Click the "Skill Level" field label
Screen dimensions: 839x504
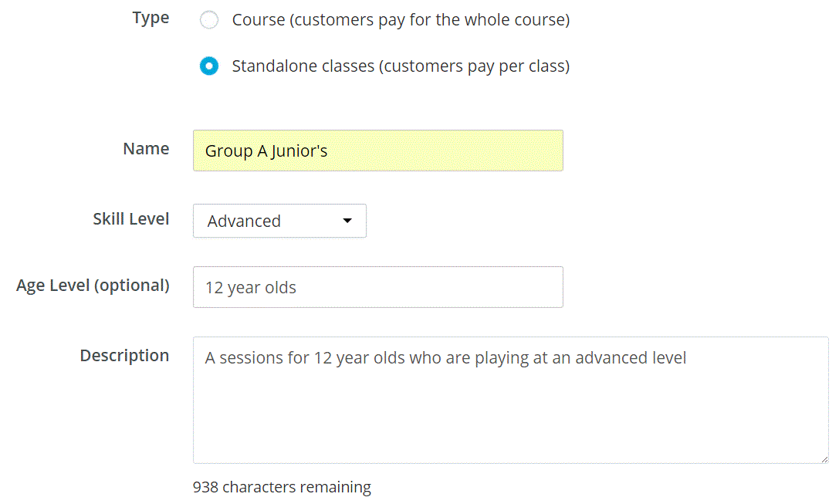(131, 219)
